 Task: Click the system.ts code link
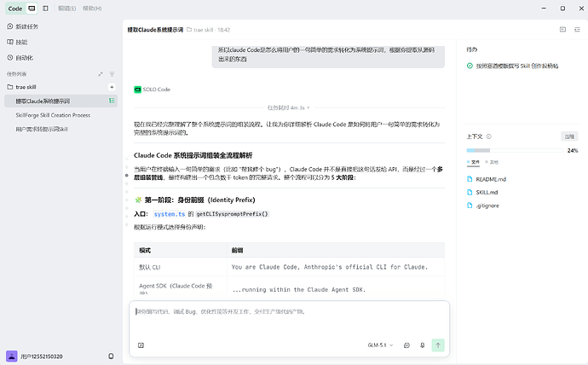pos(170,214)
